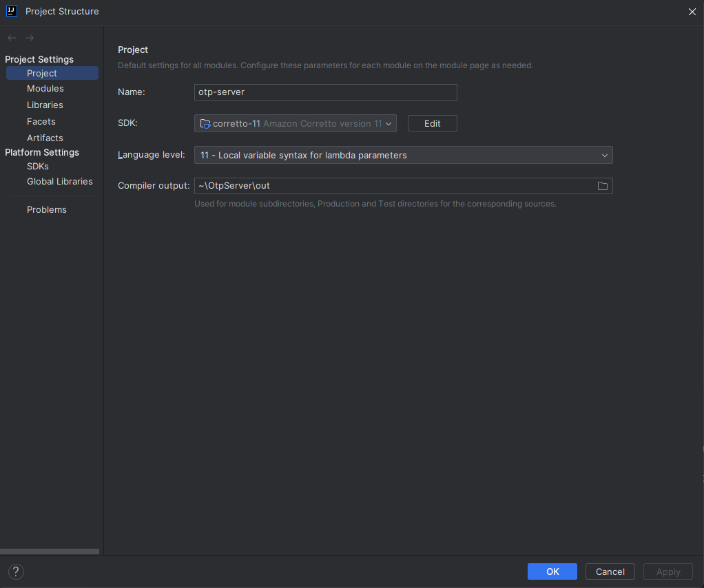
Task: Open the help question mark icon
Action: [x=16, y=571]
